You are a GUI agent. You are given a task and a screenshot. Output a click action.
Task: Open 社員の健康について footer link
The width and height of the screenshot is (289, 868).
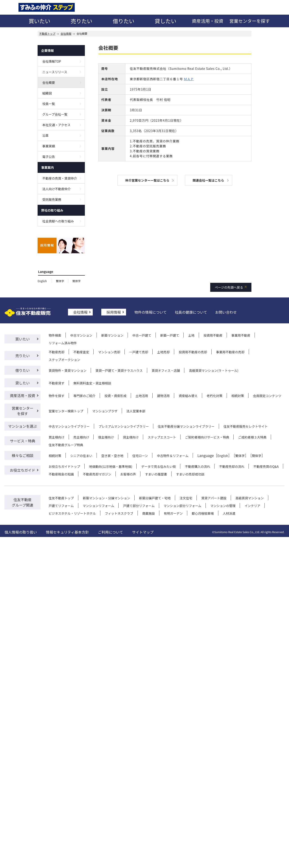point(191,312)
